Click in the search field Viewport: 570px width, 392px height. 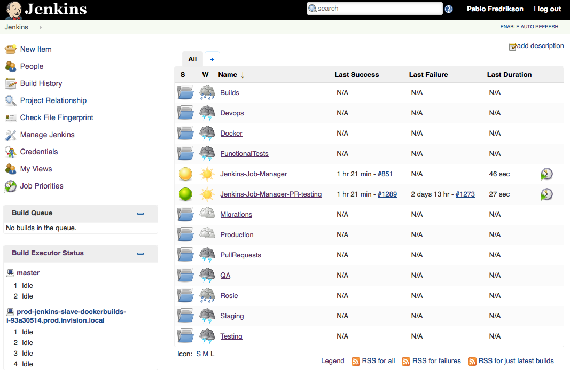(x=374, y=9)
